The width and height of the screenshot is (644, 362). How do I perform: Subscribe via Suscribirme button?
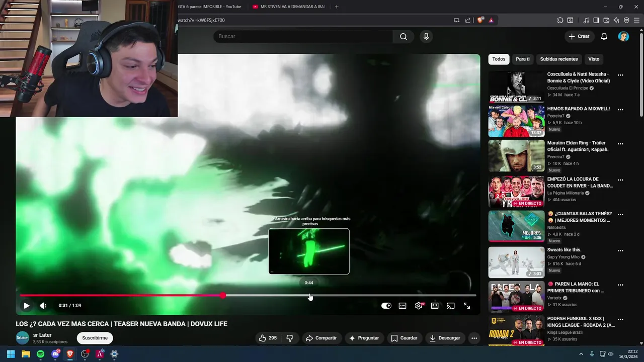(95, 338)
